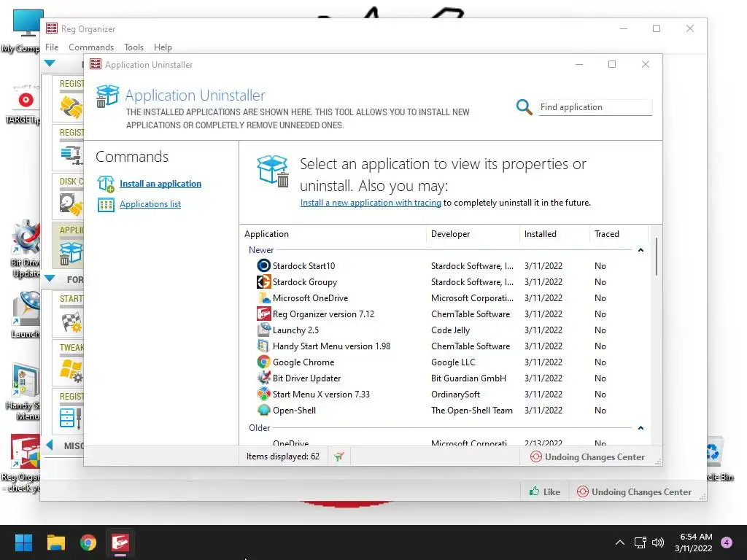
Task: Click the Reg Organizer version 7.12 icon
Action: click(x=263, y=314)
